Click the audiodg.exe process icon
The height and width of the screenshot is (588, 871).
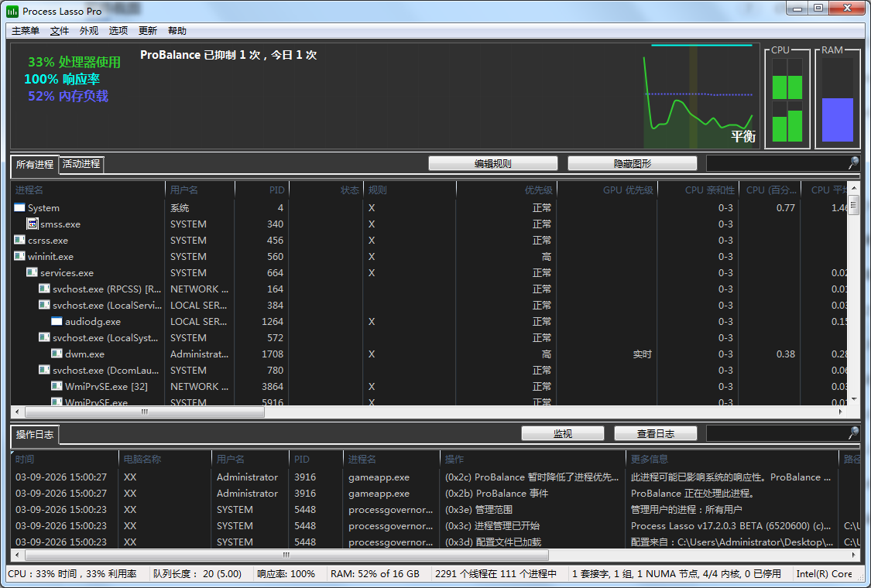[57, 322]
